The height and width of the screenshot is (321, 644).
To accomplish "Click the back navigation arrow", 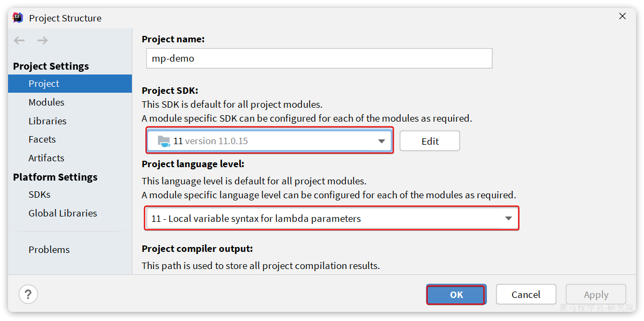I will [19, 41].
